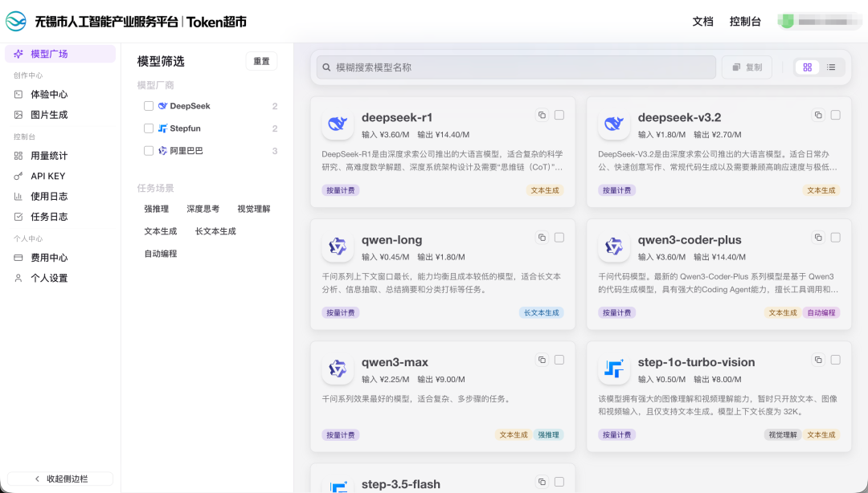Filter by 长文本生成 task scenario
Screen dimensions: 868x493
[215, 231]
